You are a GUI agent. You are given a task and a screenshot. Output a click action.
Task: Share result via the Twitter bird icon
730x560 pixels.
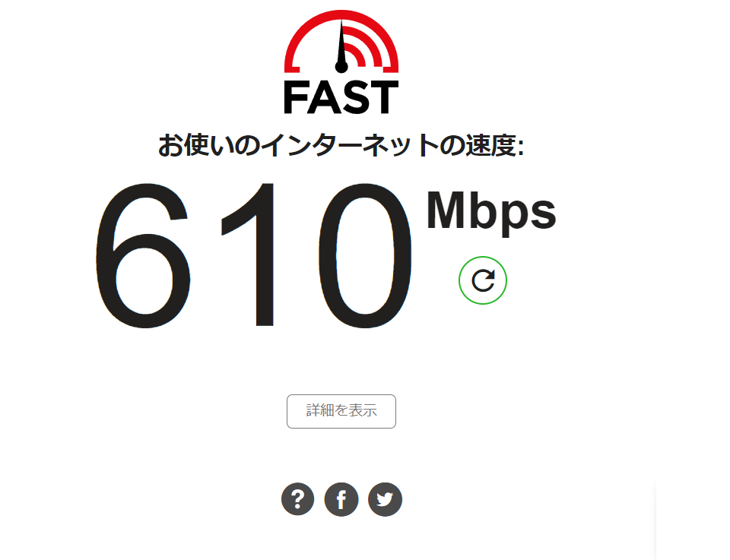[x=385, y=499]
